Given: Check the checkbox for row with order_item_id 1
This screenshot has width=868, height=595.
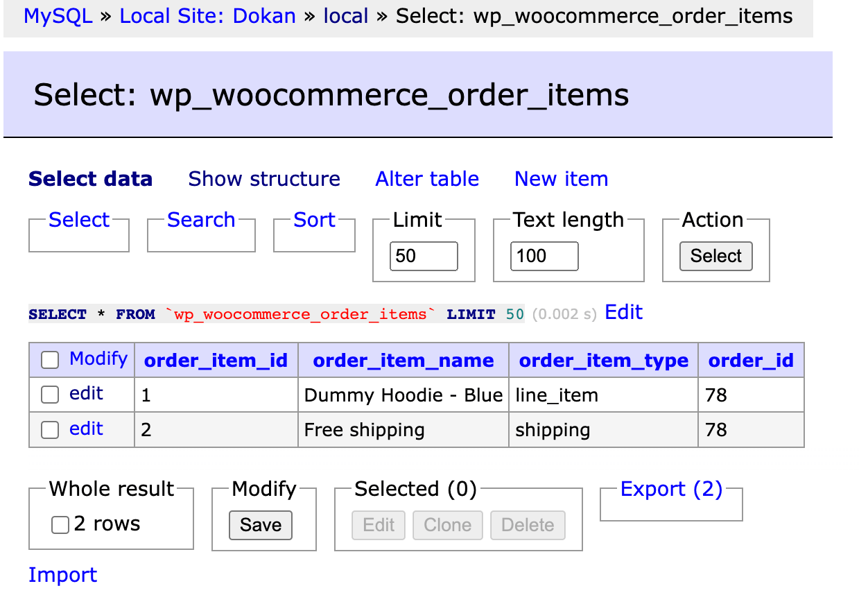Looking at the screenshot, I should pos(49,395).
